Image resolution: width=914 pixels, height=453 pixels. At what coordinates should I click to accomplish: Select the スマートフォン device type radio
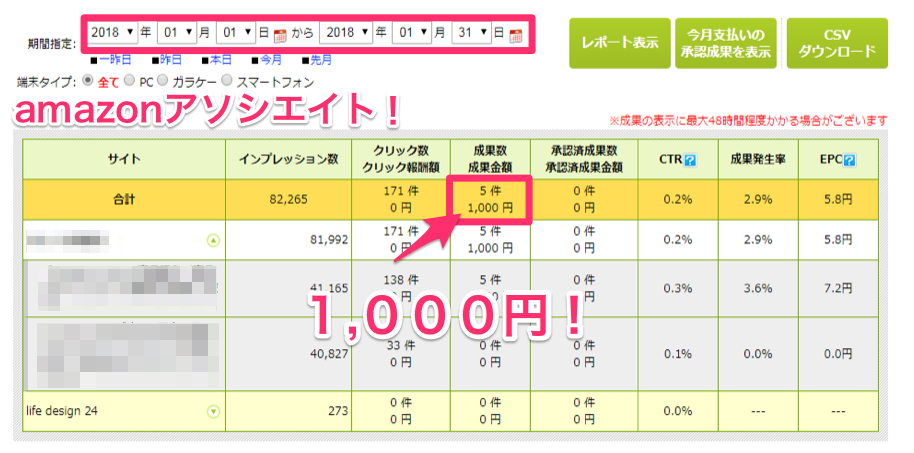[x=227, y=81]
